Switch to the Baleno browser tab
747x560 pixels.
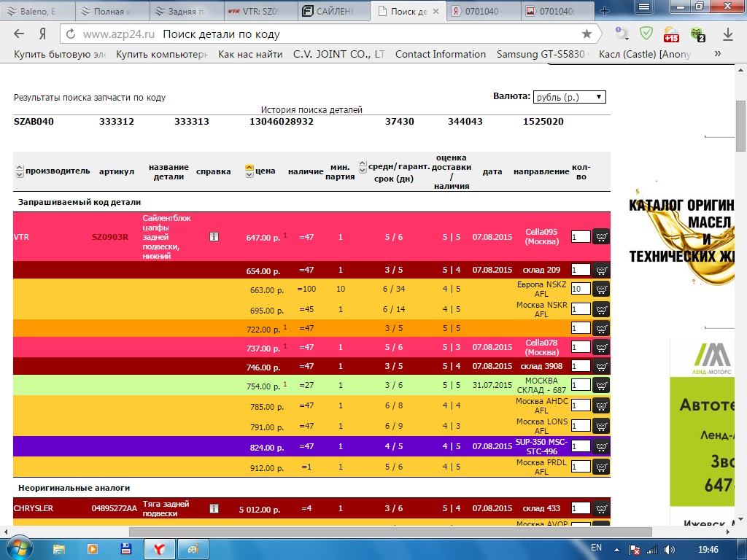pyautogui.click(x=36, y=11)
